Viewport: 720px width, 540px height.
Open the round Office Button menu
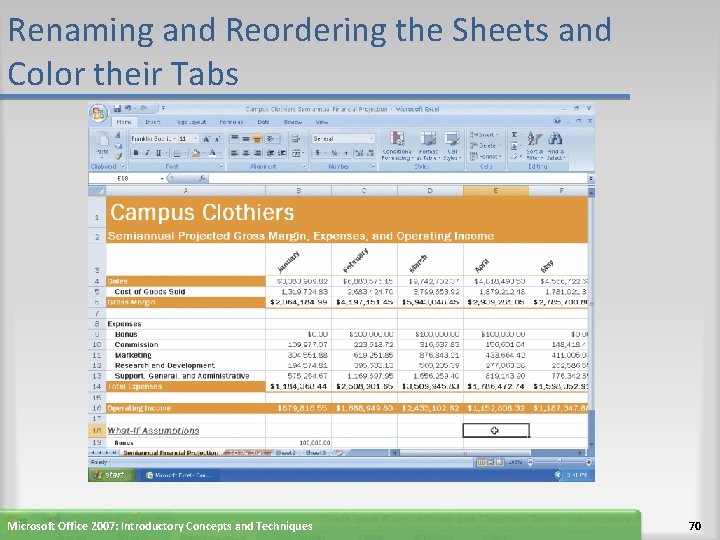click(98, 112)
